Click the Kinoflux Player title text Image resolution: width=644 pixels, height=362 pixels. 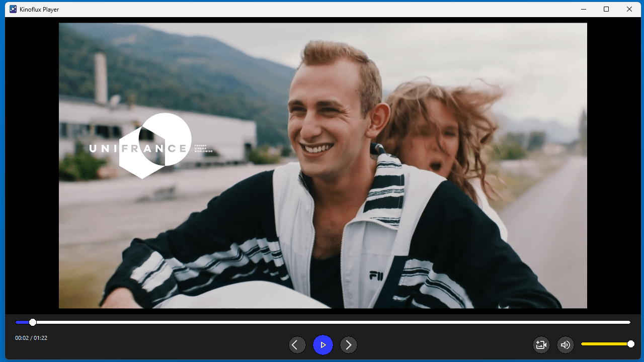39,10
